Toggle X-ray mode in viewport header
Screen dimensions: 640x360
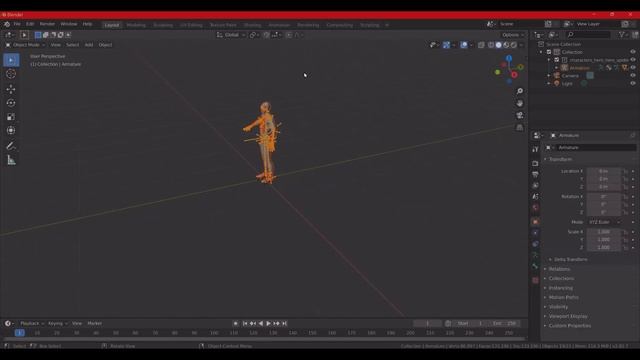click(481, 45)
